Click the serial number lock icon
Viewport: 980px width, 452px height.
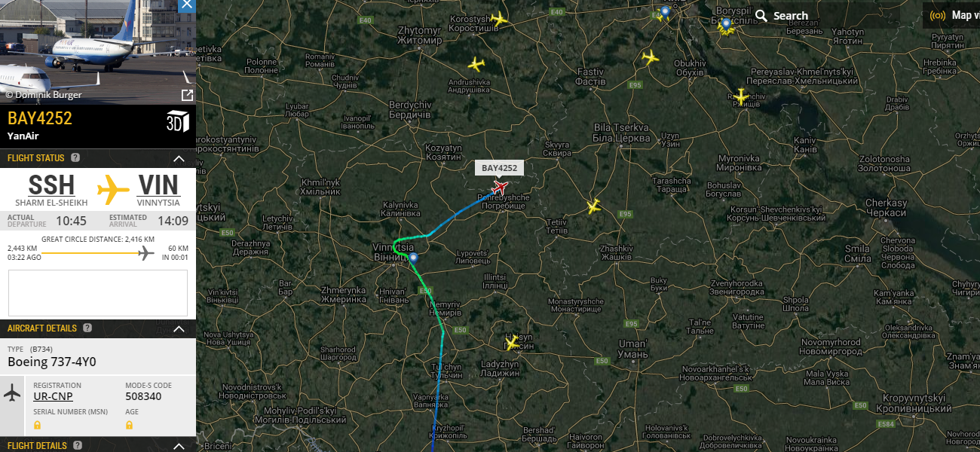point(37,426)
